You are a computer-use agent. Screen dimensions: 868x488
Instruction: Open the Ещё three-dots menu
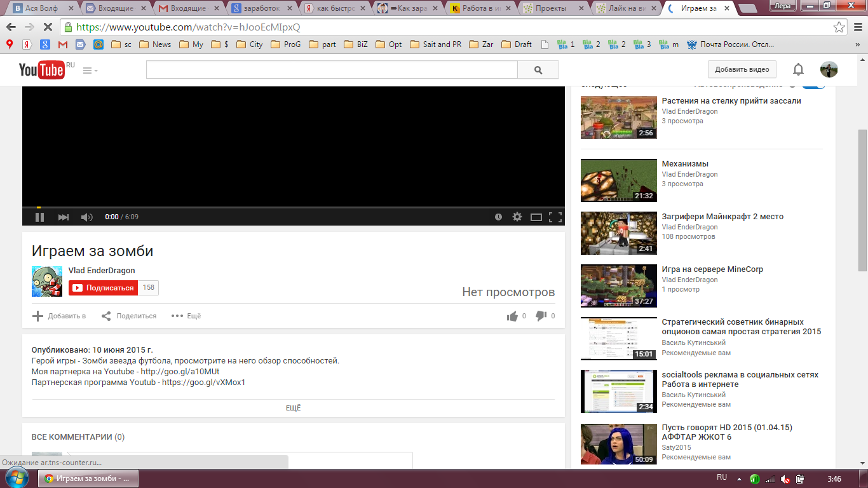(186, 316)
